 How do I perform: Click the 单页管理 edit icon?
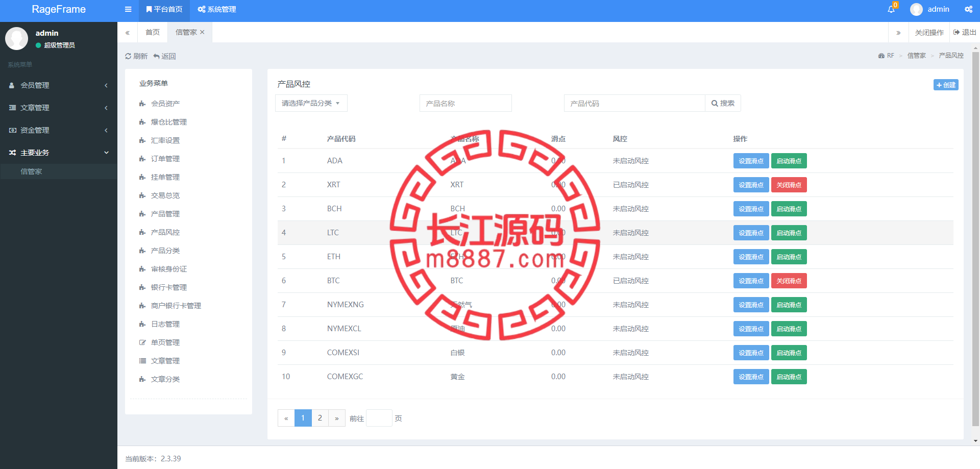pyautogui.click(x=142, y=342)
